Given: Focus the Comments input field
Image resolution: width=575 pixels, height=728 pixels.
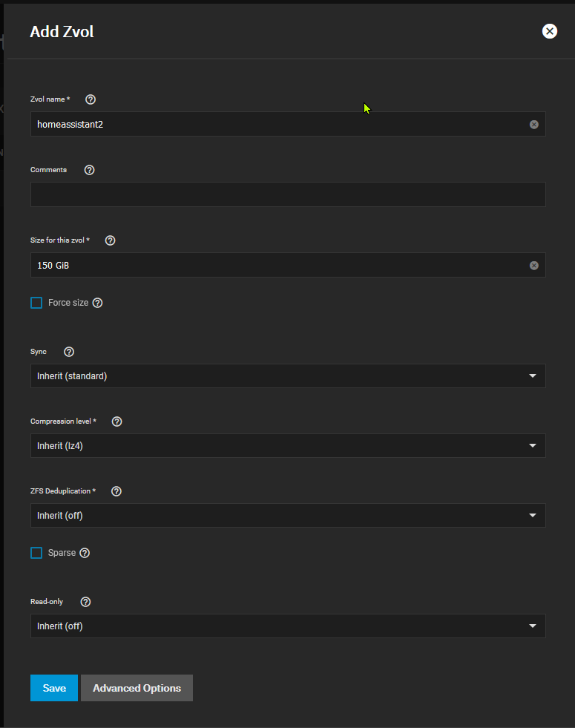Looking at the screenshot, I should point(288,194).
